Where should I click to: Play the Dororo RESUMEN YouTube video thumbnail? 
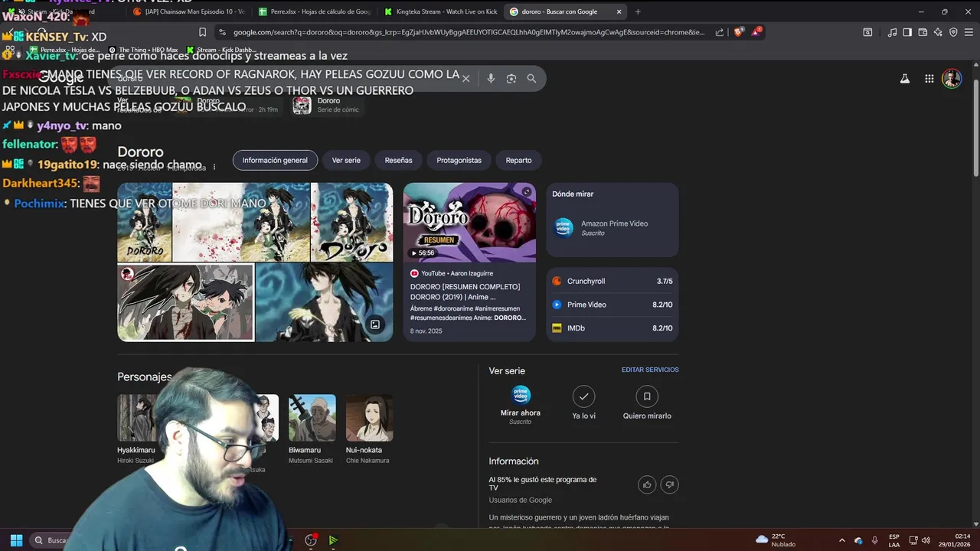pyautogui.click(x=469, y=222)
